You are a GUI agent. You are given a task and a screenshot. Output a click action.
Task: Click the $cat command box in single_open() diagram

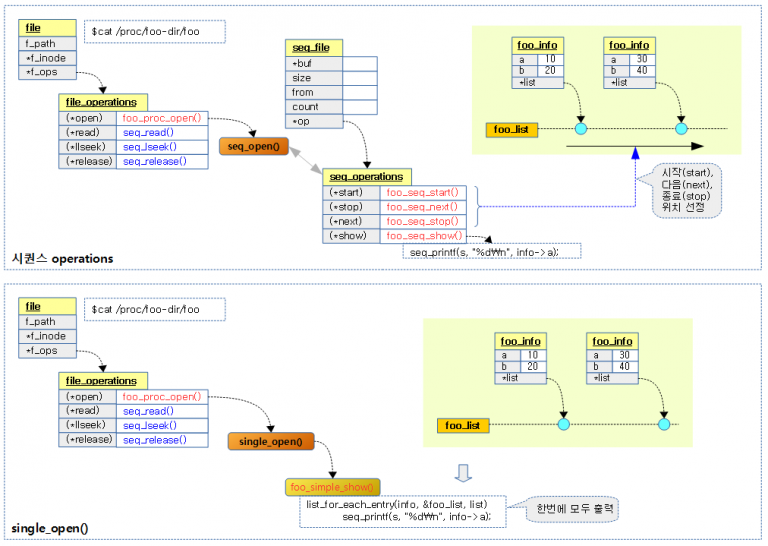pos(155,309)
